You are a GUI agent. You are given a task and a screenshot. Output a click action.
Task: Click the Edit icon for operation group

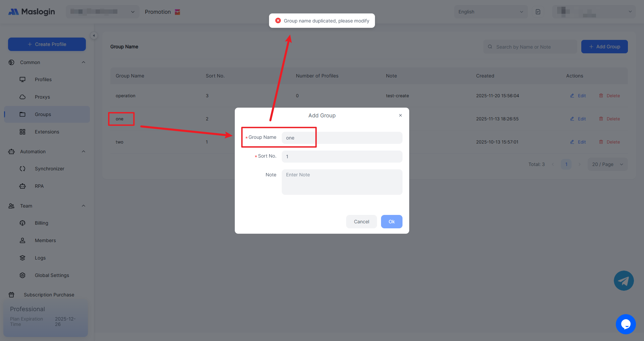(572, 96)
